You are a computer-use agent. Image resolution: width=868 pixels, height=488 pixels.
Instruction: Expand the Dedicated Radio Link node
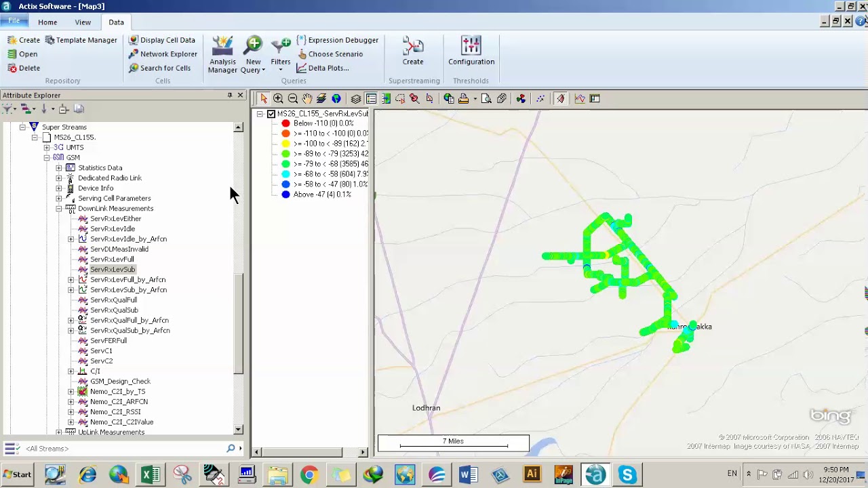pos(59,178)
